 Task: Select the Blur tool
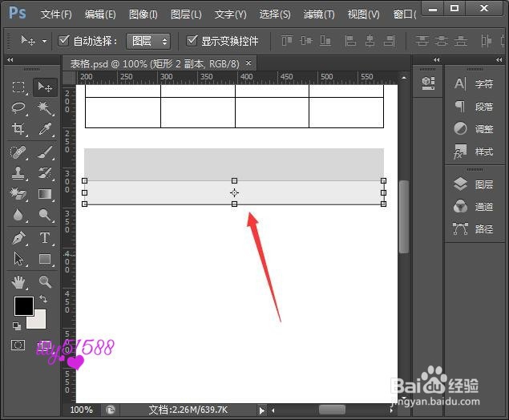[18, 215]
